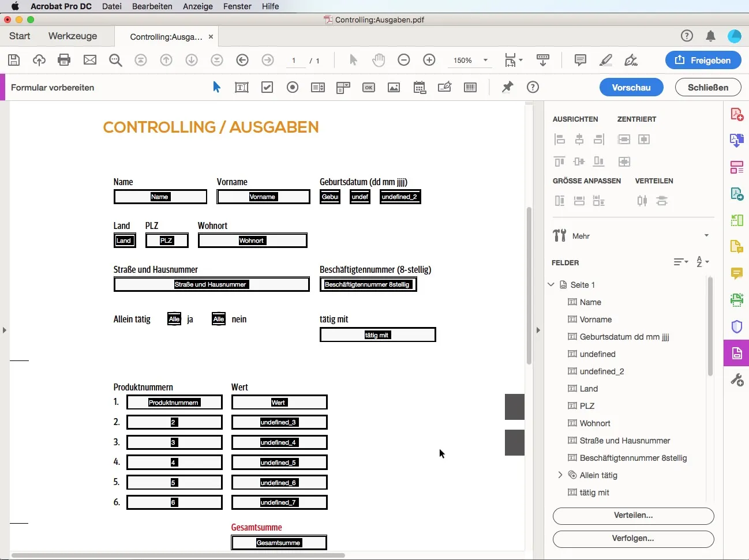Image resolution: width=749 pixels, height=560 pixels.
Task: Expand the Allein tätig radio group
Action: point(560,475)
